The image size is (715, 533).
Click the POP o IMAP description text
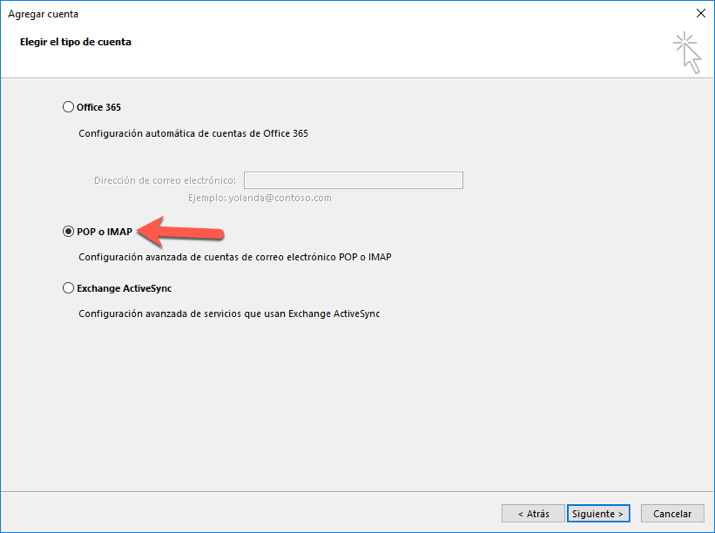click(235, 257)
